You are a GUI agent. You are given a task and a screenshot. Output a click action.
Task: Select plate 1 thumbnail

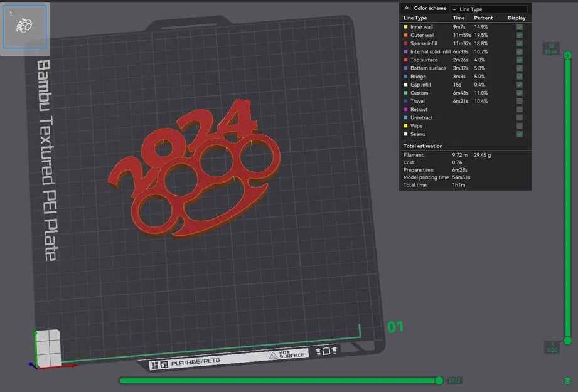(24, 26)
